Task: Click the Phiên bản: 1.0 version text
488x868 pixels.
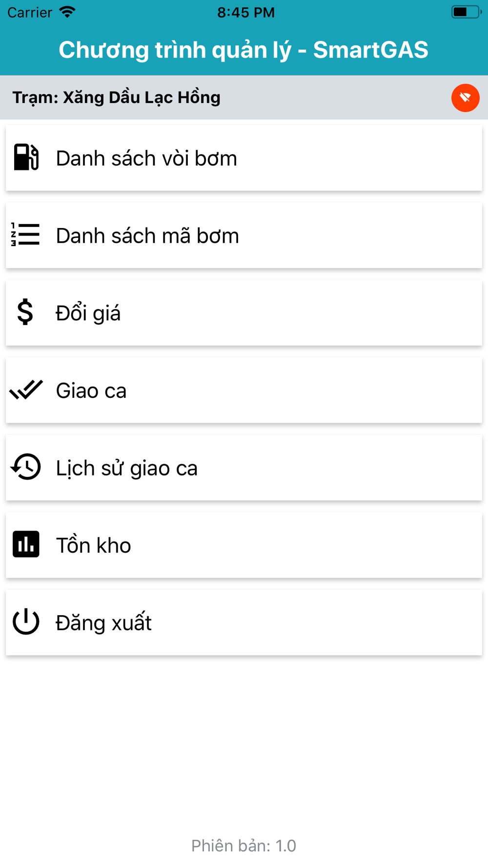Action: (244, 846)
